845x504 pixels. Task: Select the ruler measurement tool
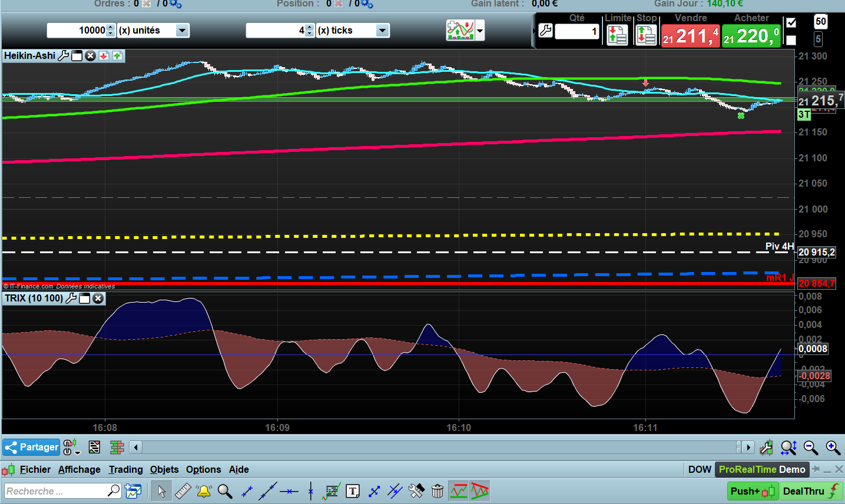183,491
